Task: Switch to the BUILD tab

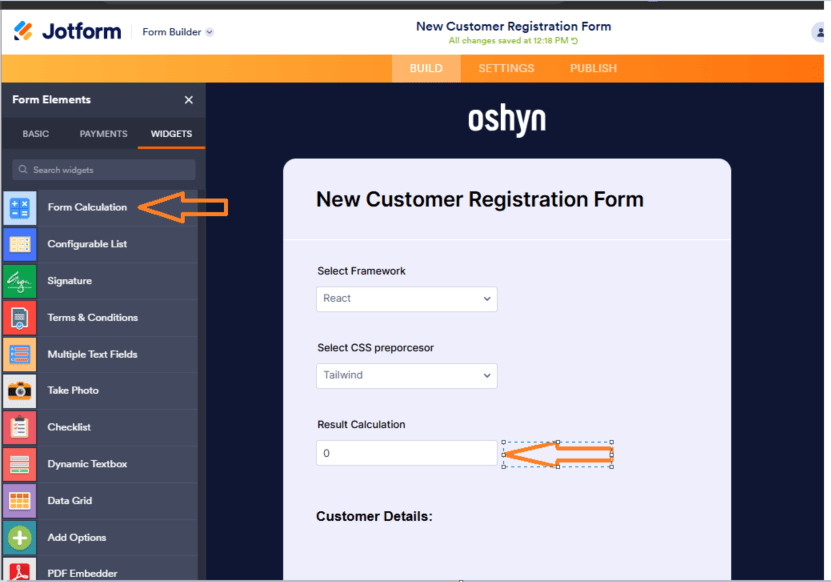Action: click(x=426, y=68)
